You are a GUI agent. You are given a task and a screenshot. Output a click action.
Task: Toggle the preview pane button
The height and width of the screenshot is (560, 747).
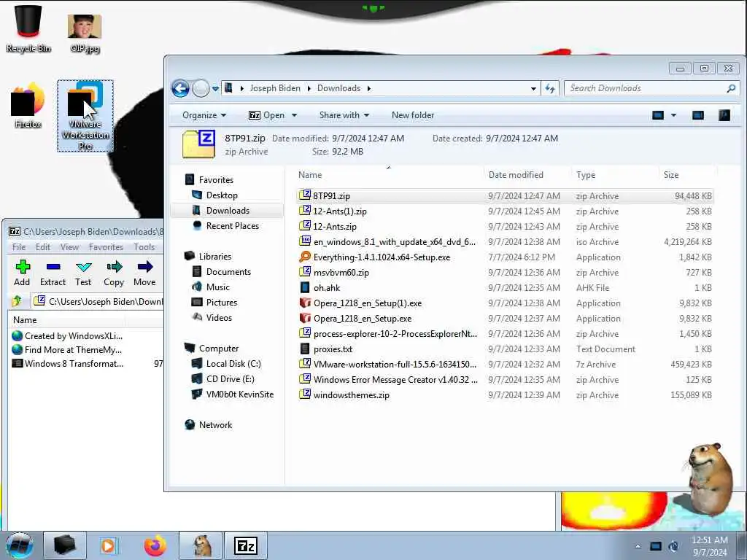(698, 115)
